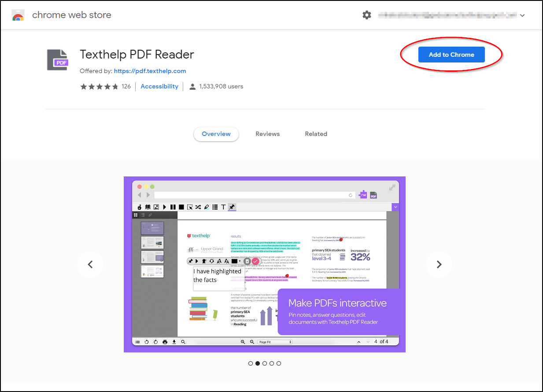Image resolution: width=543 pixels, height=392 pixels.
Task: Show the next screenshot with right arrow
Action: [x=439, y=264]
